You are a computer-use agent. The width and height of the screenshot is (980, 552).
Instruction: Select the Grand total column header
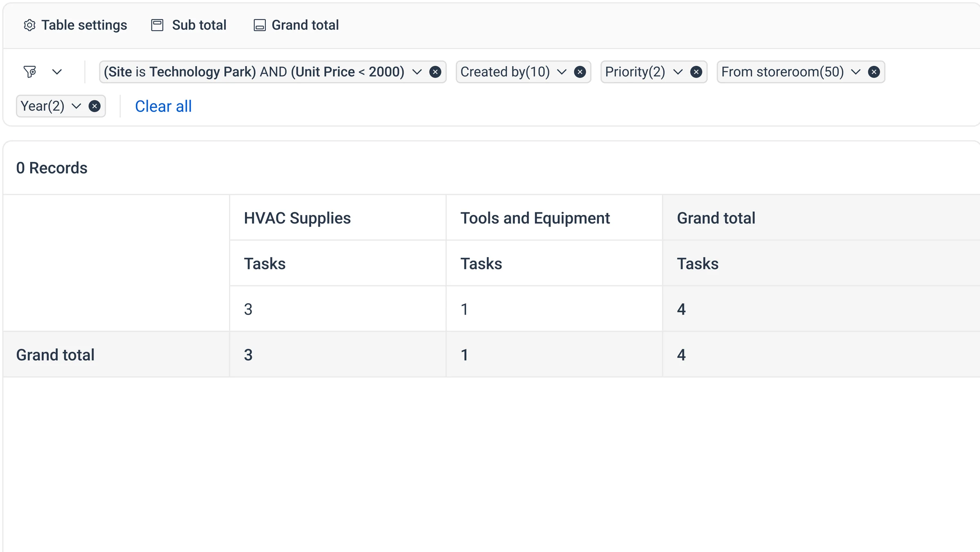[x=821, y=218]
